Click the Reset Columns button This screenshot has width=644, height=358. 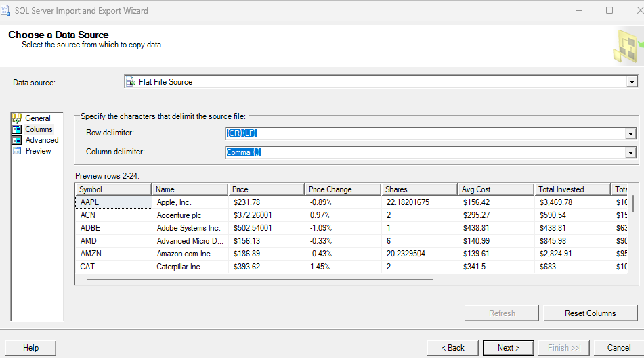(x=591, y=313)
